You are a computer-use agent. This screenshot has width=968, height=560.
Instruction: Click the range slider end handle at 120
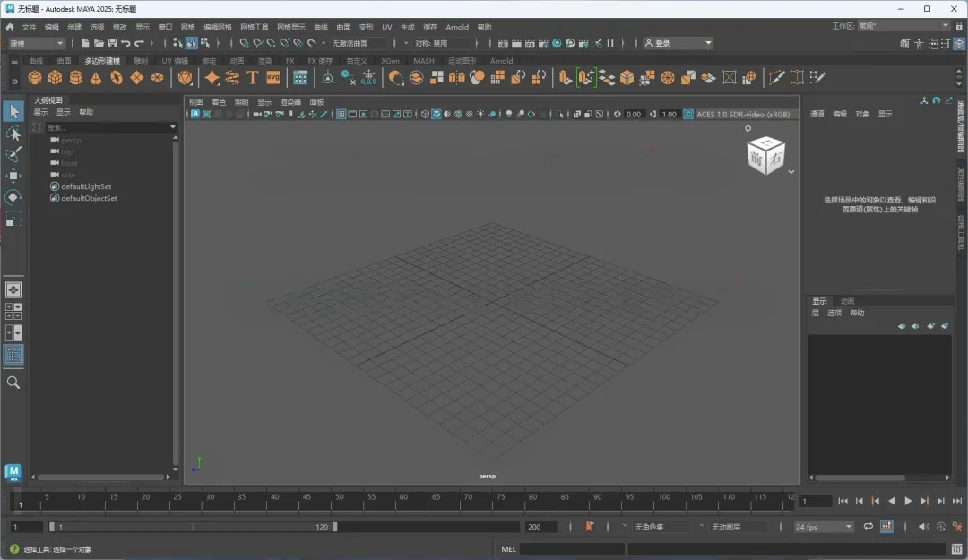click(x=334, y=527)
